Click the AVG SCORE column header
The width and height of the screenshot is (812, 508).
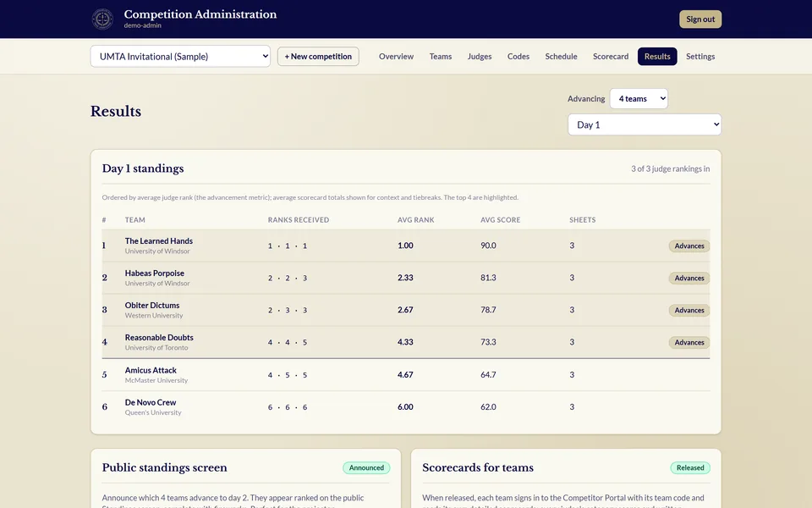tap(500, 220)
